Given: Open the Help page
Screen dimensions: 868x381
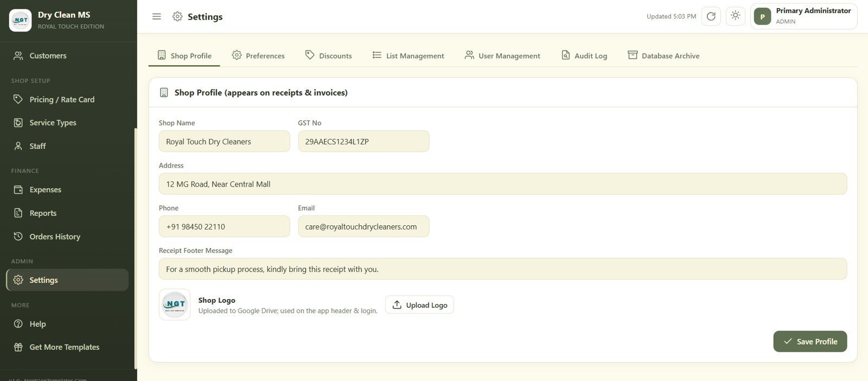Looking at the screenshot, I should [67, 324].
